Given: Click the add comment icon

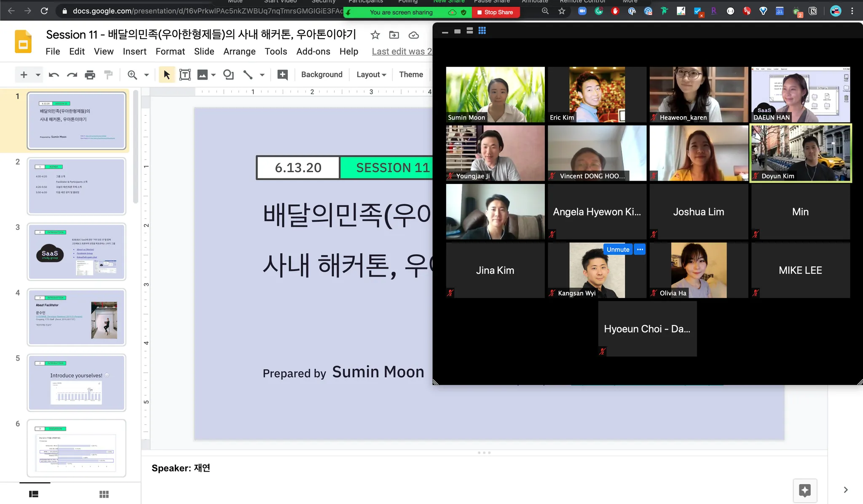Looking at the screenshot, I should click(x=282, y=75).
